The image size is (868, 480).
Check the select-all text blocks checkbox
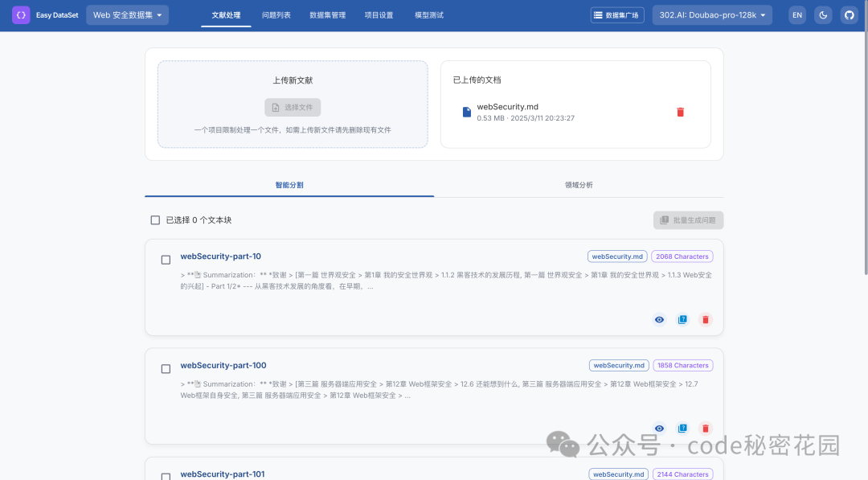(x=156, y=220)
